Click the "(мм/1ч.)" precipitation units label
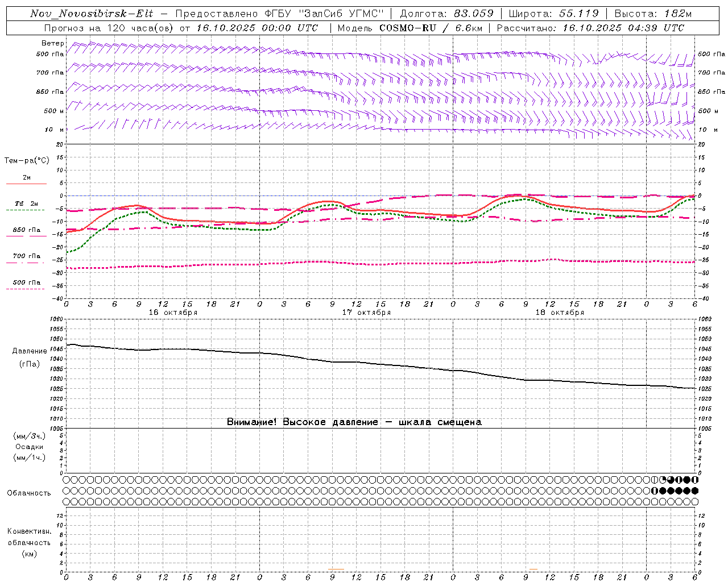Screen dimensions: 728x582 pyautogui.click(x=30, y=458)
